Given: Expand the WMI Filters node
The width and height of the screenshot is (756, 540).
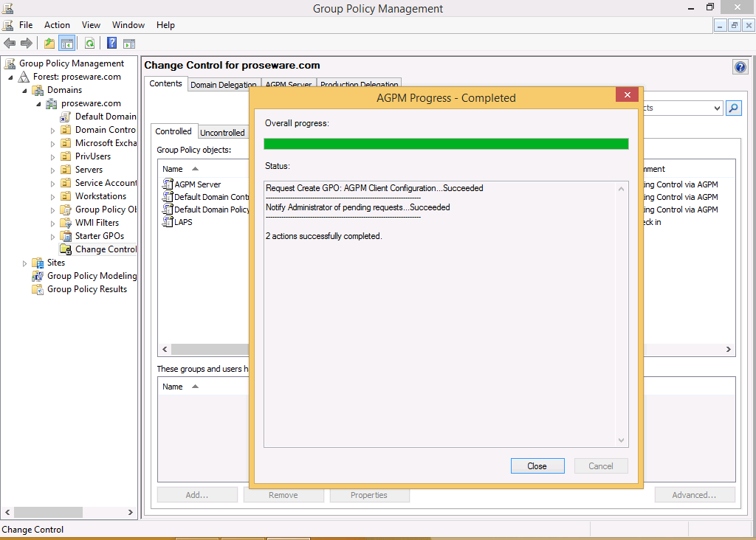Looking at the screenshot, I should [53, 224].
